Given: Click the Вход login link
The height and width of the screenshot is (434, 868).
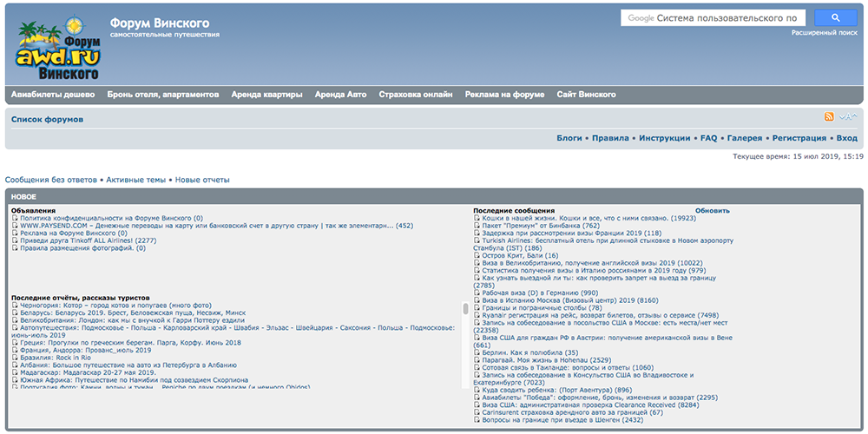Looking at the screenshot, I should 846,138.
